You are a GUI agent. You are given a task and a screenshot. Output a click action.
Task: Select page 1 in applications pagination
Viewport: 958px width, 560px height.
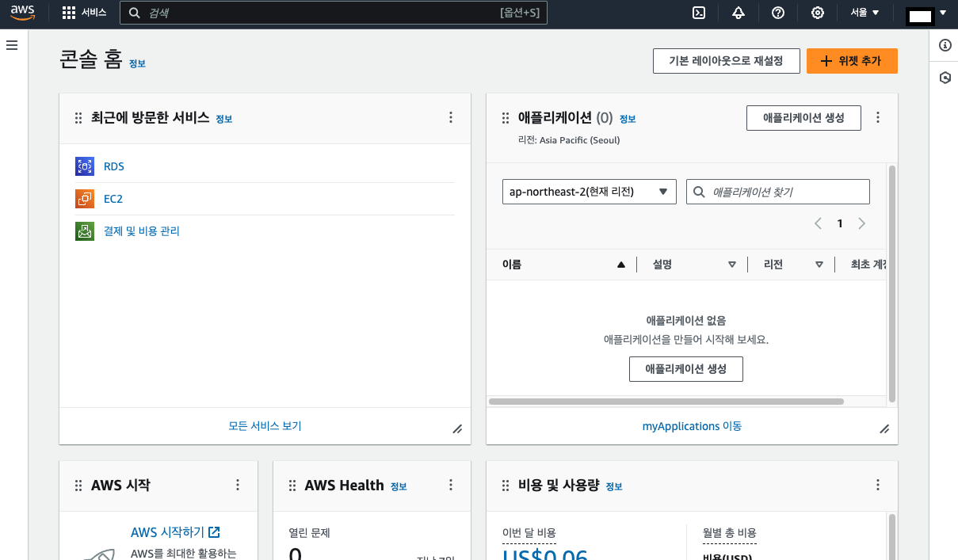click(x=840, y=223)
